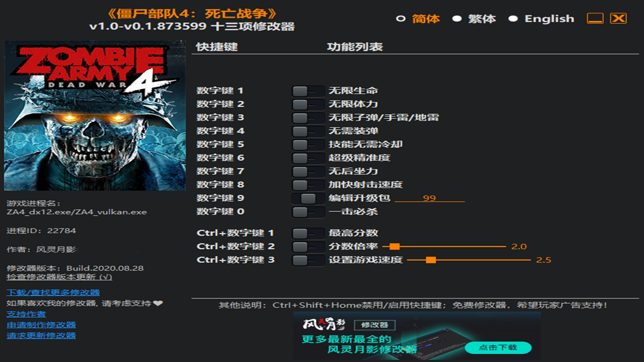Click the Zombie Army 4 cover image

tap(95, 116)
